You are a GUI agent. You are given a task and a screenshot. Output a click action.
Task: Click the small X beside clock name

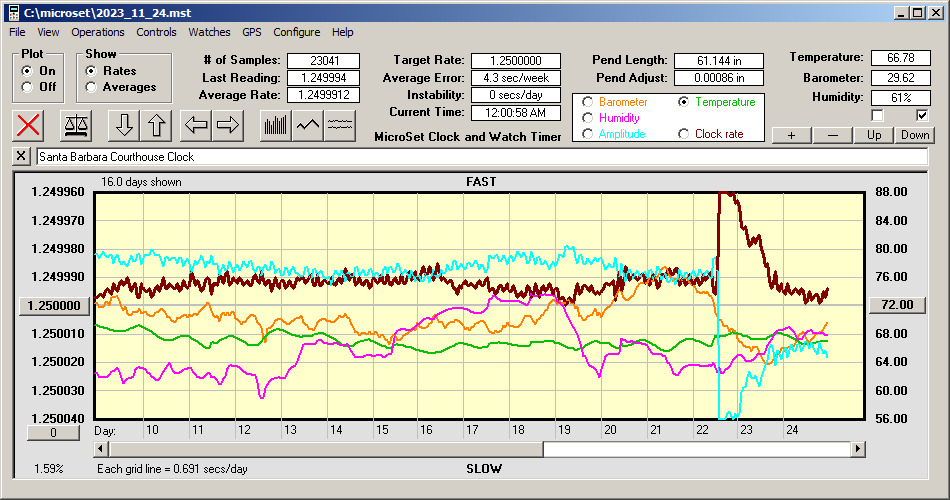click(21, 156)
